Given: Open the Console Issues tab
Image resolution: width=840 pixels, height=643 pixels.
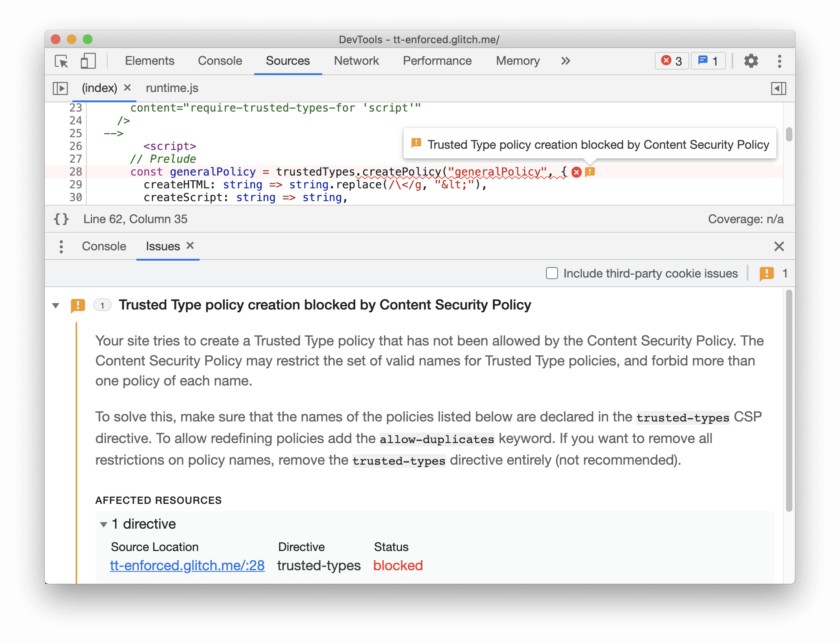Looking at the screenshot, I should (160, 245).
